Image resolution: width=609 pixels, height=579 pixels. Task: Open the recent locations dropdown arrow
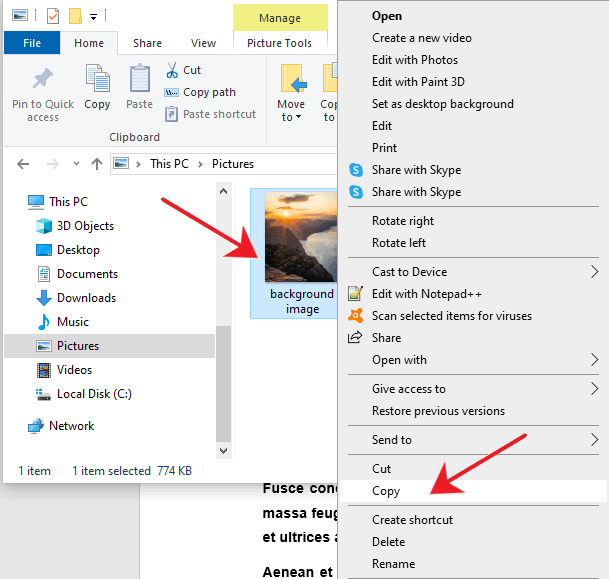coord(77,163)
